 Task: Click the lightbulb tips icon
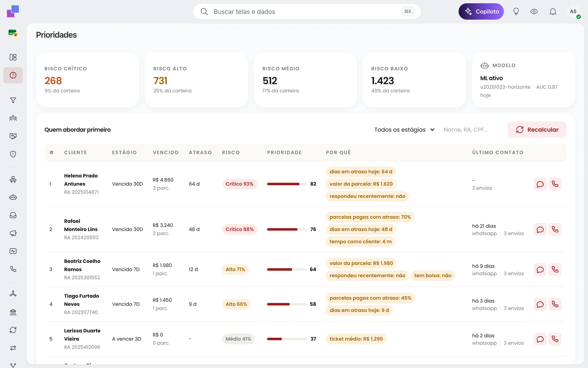pyautogui.click(x=516, y=11)
